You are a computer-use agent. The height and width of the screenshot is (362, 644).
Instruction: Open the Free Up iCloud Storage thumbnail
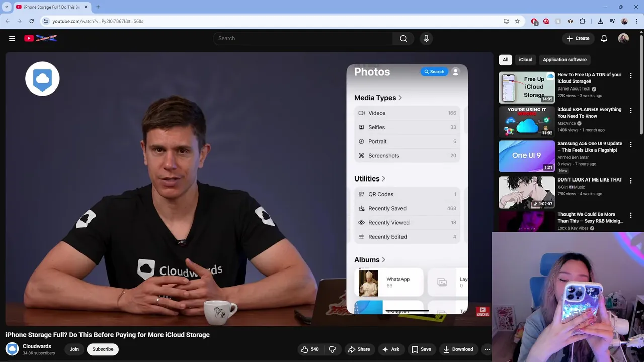526,87
